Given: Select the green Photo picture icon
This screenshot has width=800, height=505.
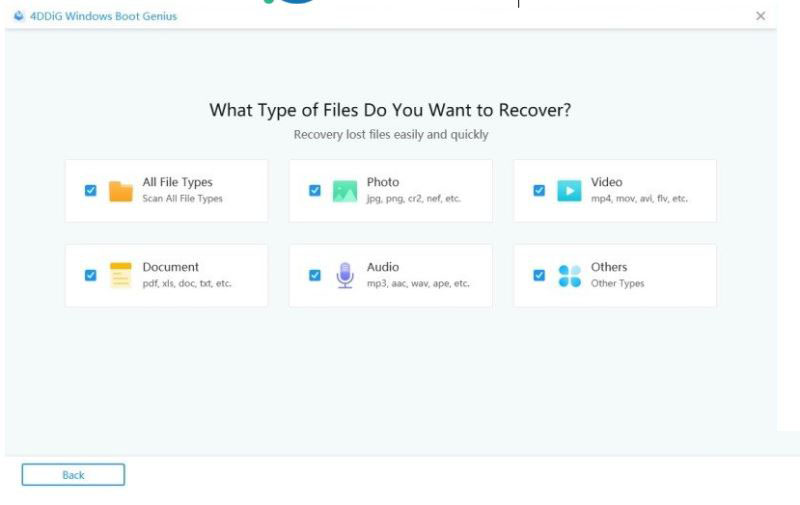Looking at the screenshot, I should (345, 191).
